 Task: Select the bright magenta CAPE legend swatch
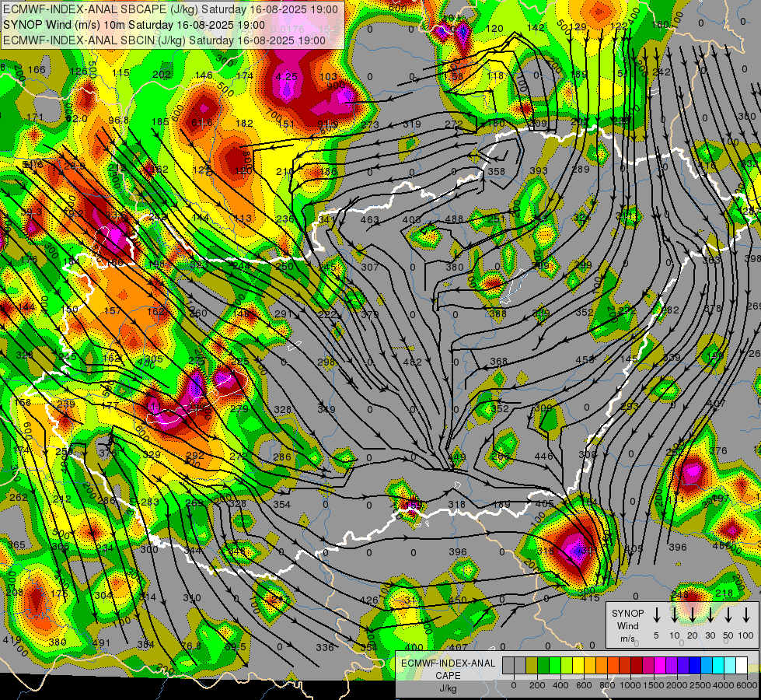(660, 665)
